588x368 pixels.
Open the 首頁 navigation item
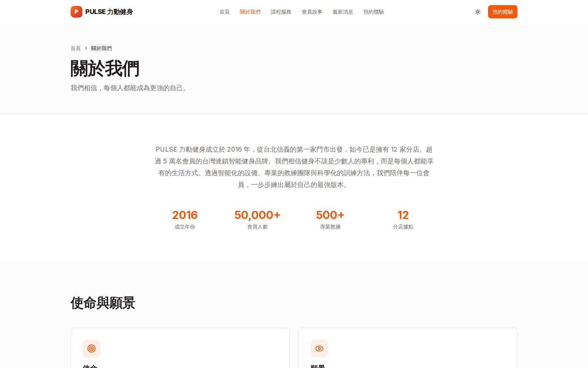point(225,12)
